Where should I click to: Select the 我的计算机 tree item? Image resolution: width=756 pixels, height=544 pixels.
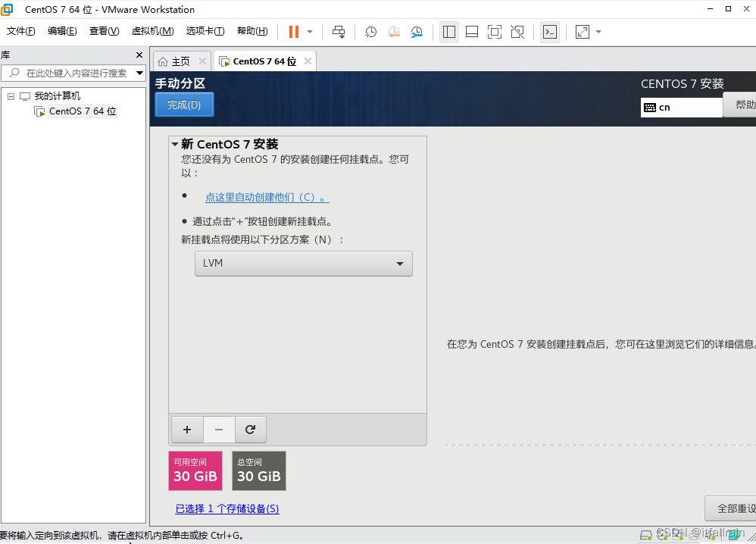click(58, 96)
